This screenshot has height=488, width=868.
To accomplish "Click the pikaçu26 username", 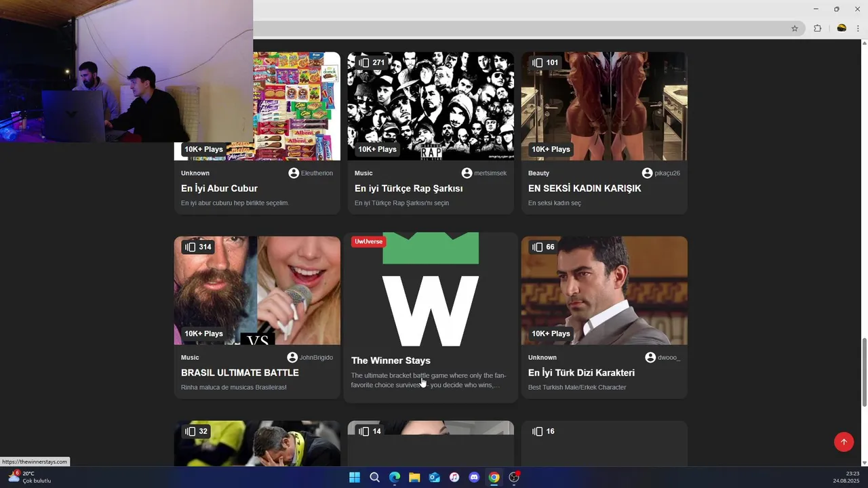I will [667, 173].
